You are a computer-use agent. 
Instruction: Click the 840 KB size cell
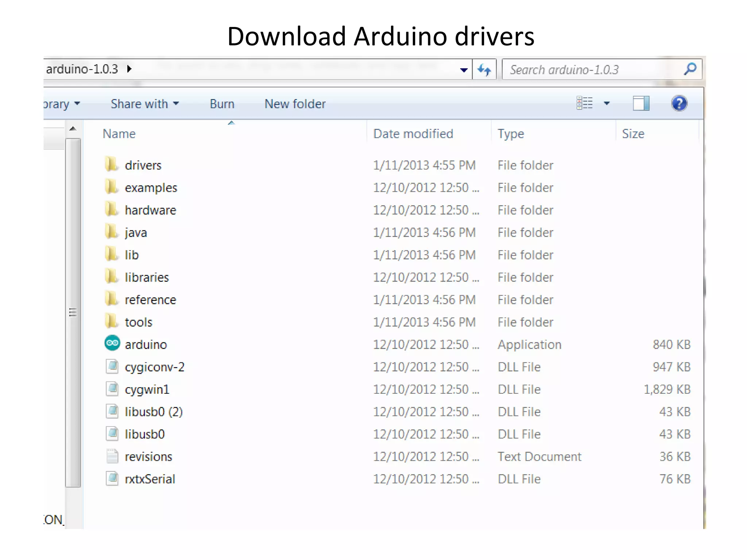[671, 345]
